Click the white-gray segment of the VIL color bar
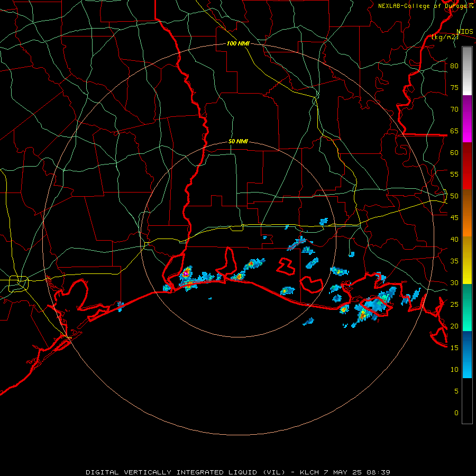The width and height of the screenshot is (476, 476). tap(467, 71)
